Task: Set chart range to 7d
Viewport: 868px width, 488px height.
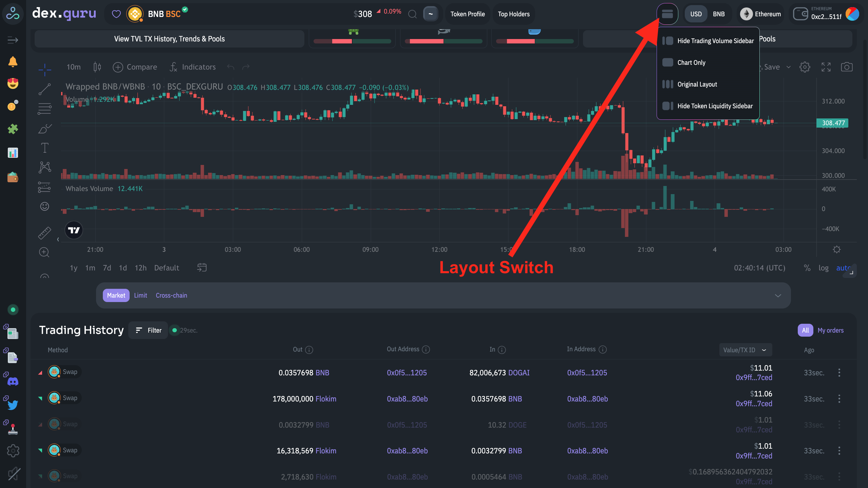Action: [x=107, y=268]
